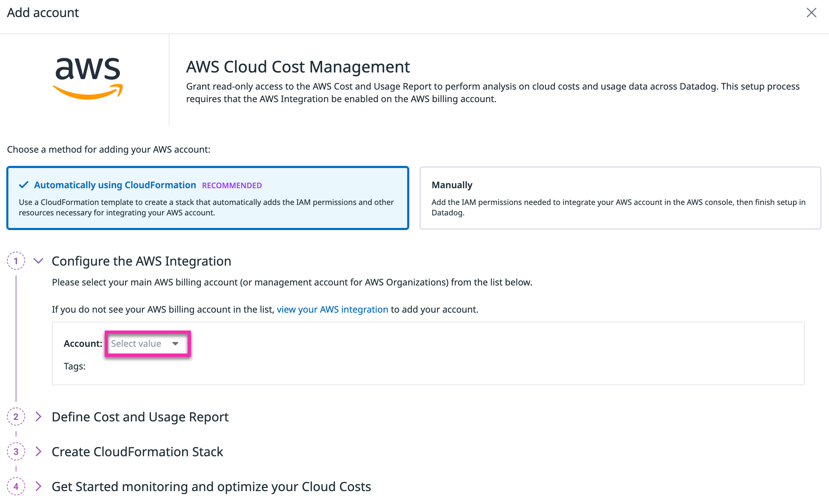Viewport: 829px width, 504px height.
Task: Click Define Cost and Usage Report heading
Action: [140, 417]
